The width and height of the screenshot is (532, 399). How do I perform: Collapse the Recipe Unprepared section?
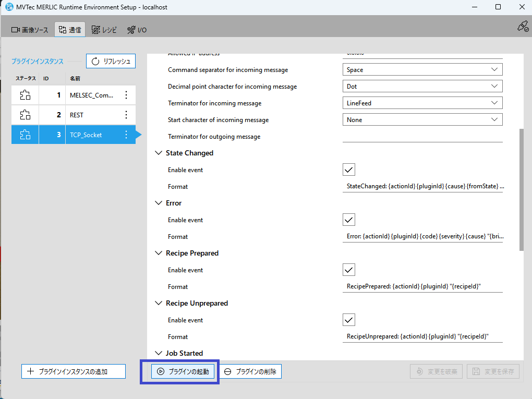(159, 303)
